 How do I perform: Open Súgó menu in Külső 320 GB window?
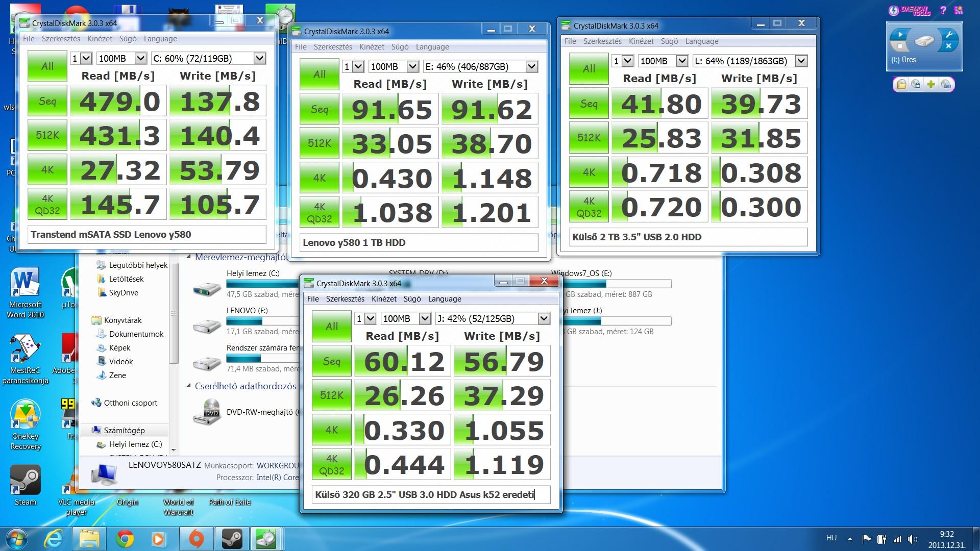coord(412,299)
